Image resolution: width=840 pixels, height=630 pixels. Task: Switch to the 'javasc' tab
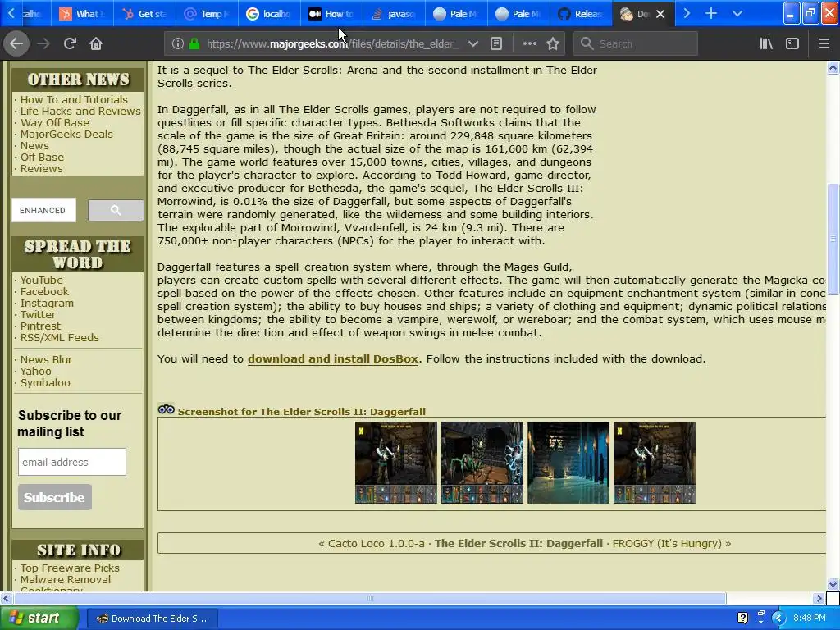pos(393,14)
